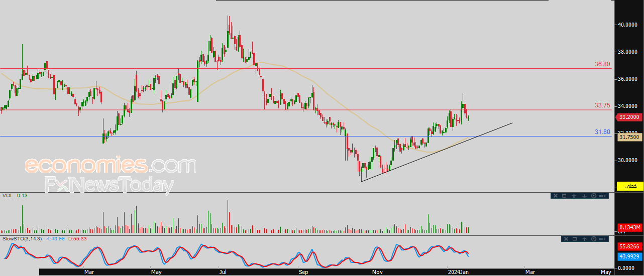This screenshot has height=276, width=644.
Task: Click the 55.8266 stochastic D tag
Action: [x=629, y=247]
